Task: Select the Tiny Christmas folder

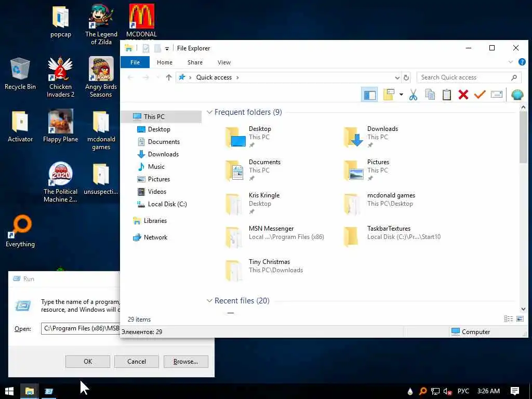Action: [264, 270]
